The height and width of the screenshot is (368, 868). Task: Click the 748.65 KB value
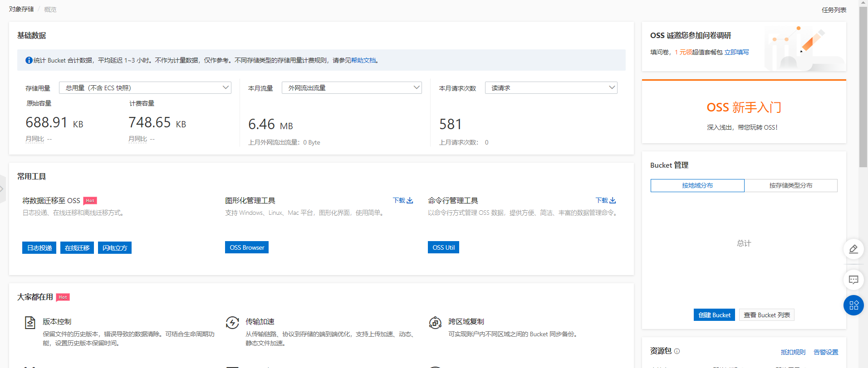click(x=157, y=122)
